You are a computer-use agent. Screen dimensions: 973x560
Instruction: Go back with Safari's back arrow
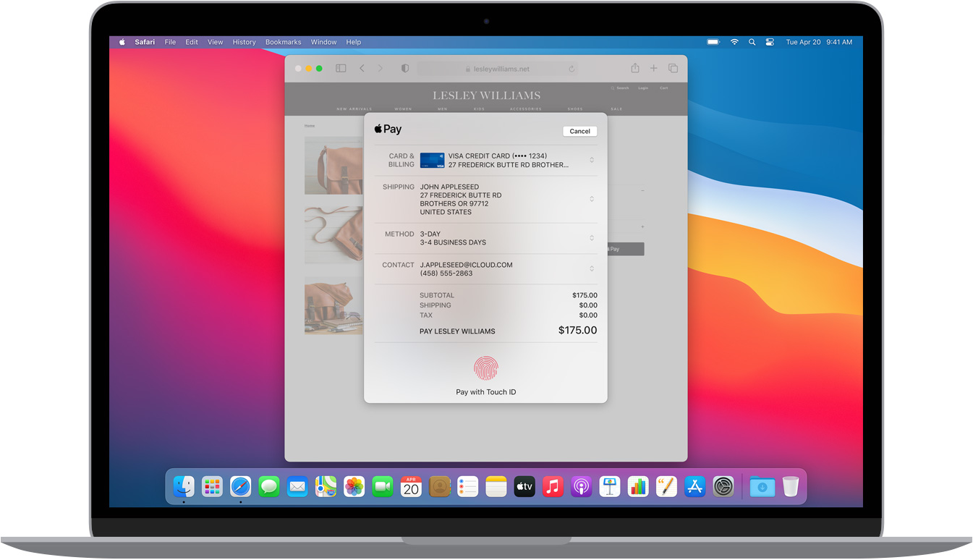tap(362, 68)
